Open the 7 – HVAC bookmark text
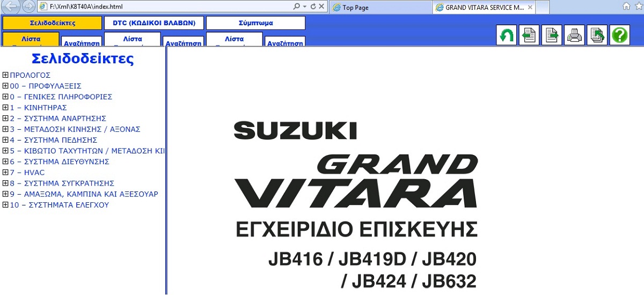The height and width of the screenshot is (295, 644). click(27, 172)
